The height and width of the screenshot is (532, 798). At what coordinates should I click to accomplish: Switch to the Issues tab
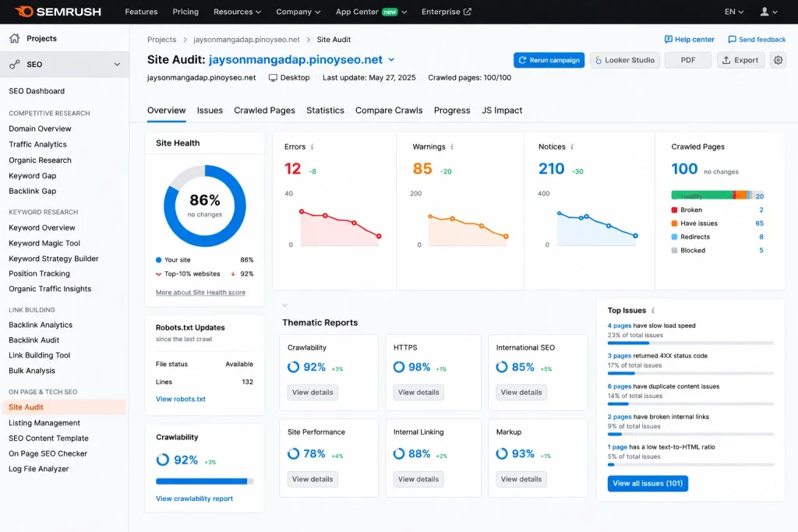(210, 111)
